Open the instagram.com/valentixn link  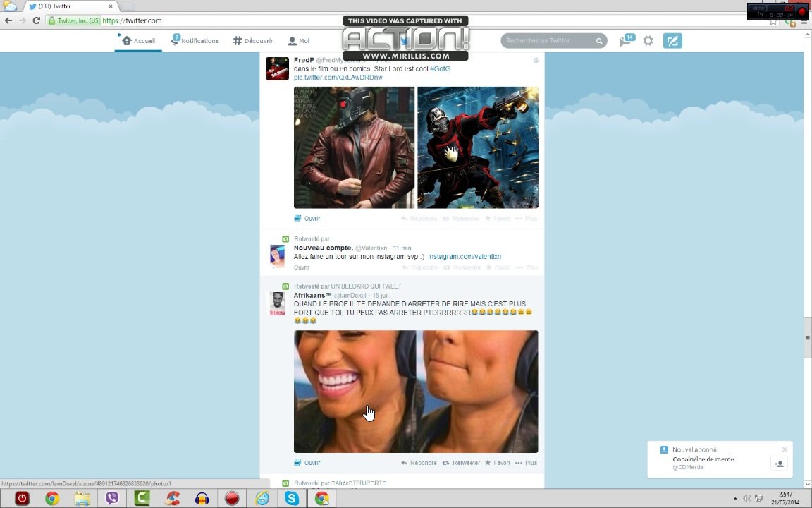tap(465, 257)
